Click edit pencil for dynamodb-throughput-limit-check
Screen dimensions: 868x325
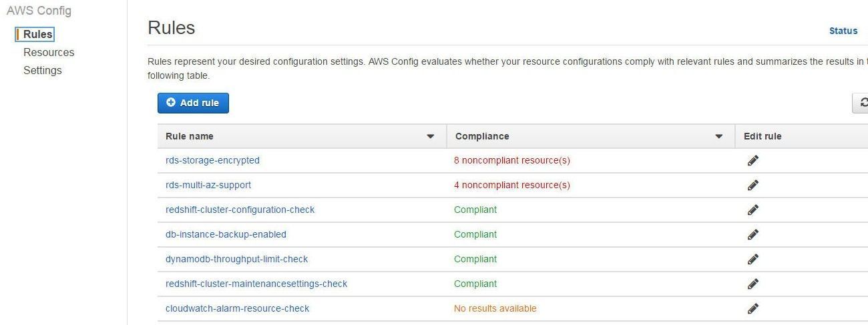coord(753,259)
